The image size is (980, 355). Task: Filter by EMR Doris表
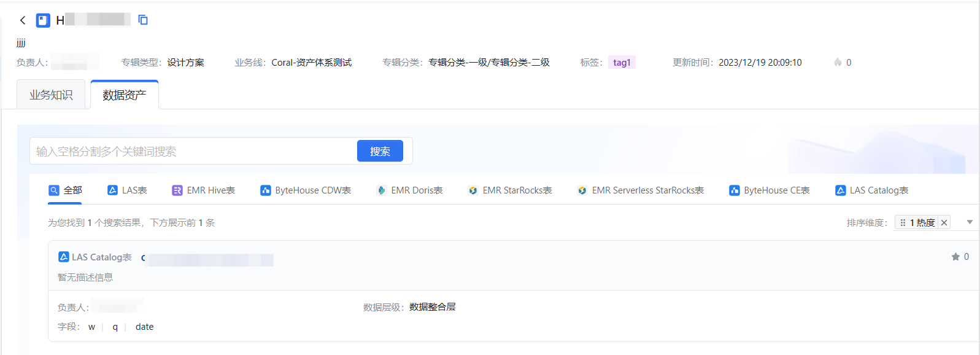[x=409, y=190]
